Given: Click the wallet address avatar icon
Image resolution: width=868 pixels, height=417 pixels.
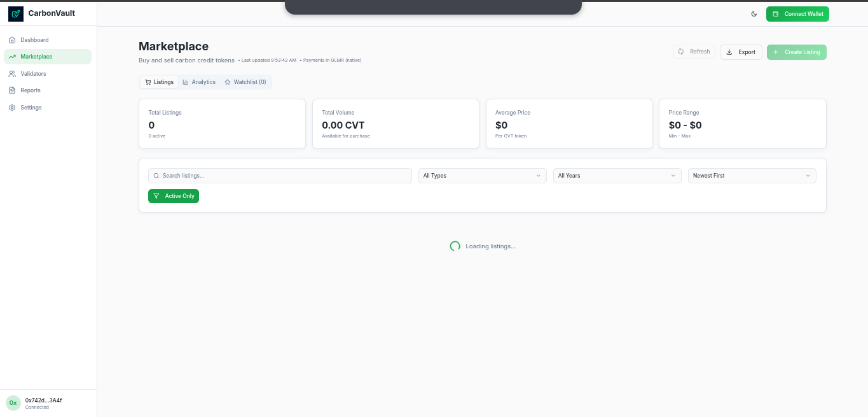Looking at the screenshot, I should [x=13, y=402].
